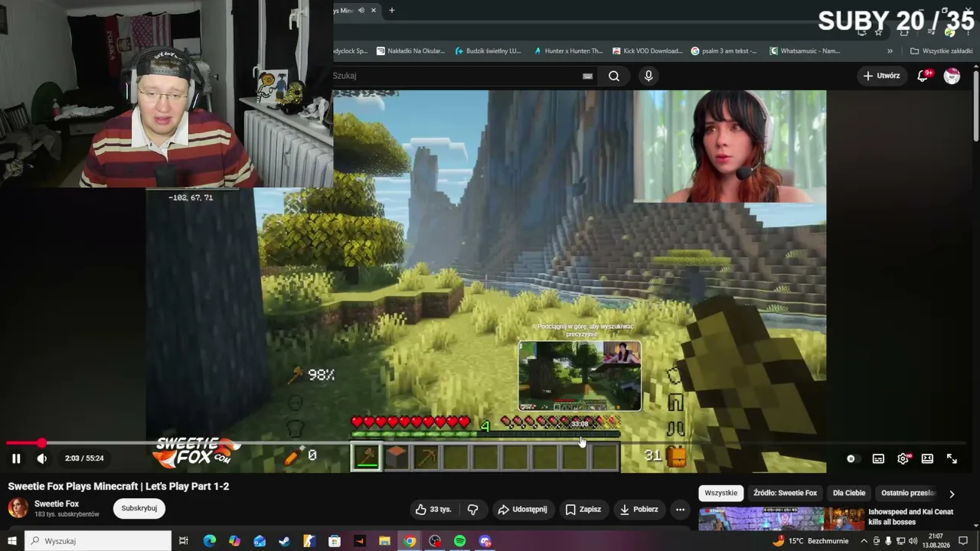
Task: Select the Ostatnio przesłane chip
Action: click(x=908, y=494)
